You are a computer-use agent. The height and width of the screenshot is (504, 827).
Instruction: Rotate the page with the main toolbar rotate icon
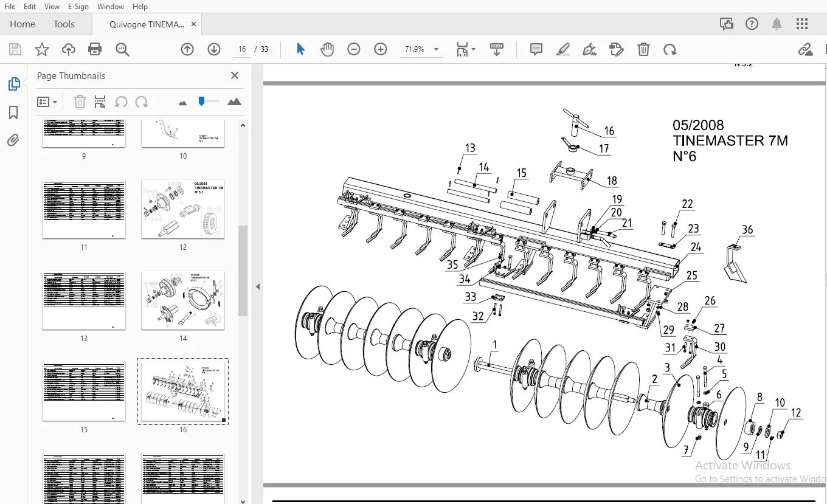670,49
